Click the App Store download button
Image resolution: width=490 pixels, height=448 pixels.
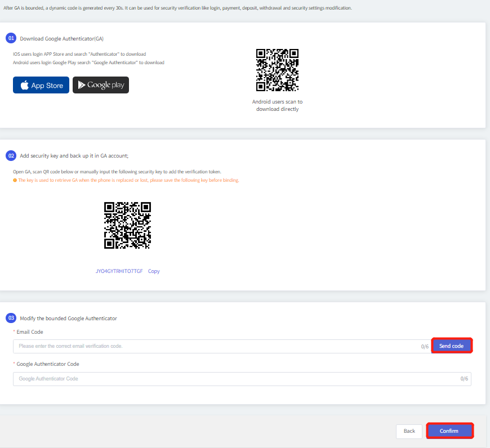click(x=41, y=85)
